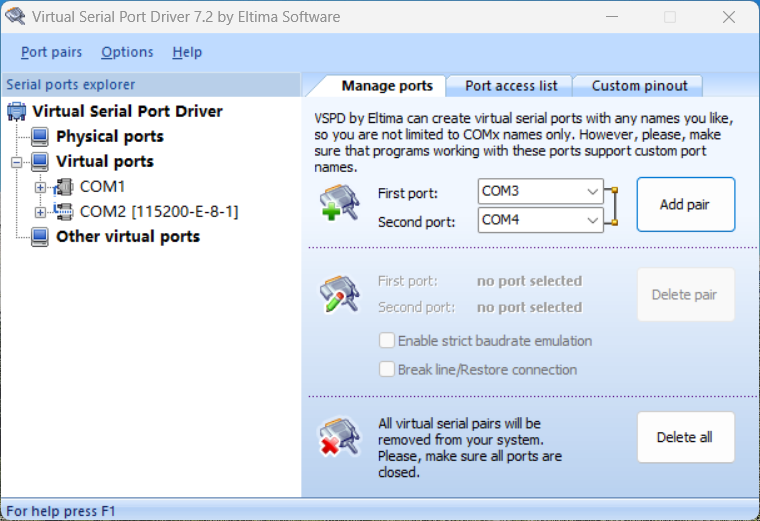Image resolution: width=760 pixels, height=521 pixels.
Task: Click the COM1 port connector icon
Action: [x=63, y=187]
